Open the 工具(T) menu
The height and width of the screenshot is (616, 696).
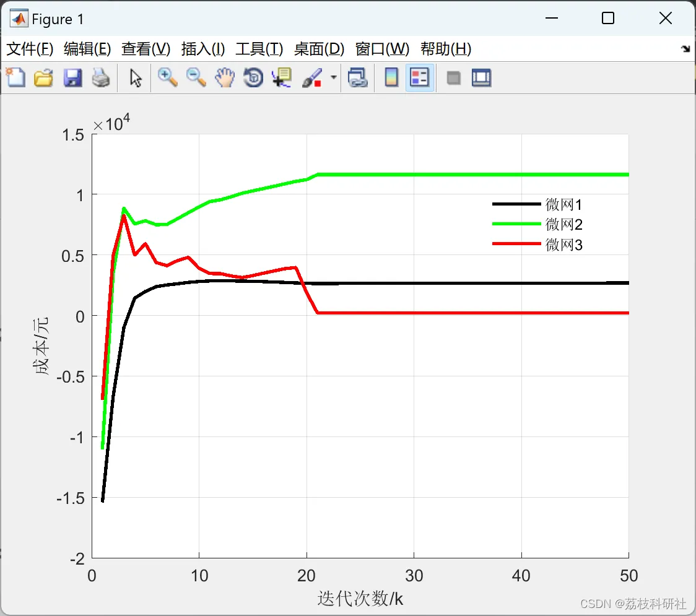pos(259,49)
